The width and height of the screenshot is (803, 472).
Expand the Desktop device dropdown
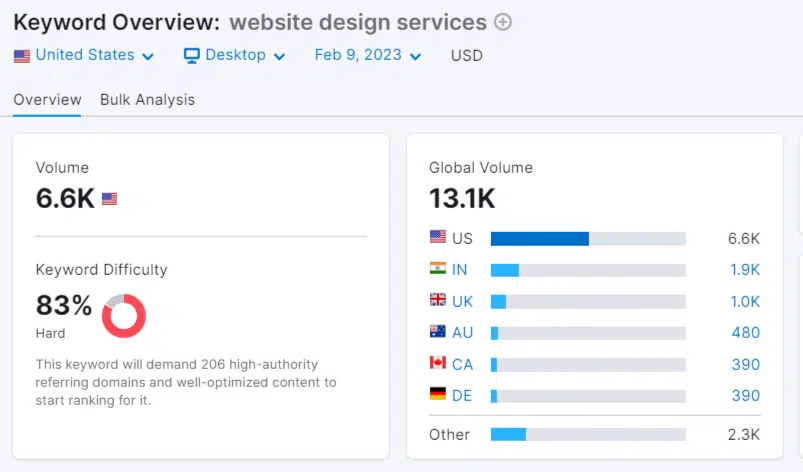235,56
